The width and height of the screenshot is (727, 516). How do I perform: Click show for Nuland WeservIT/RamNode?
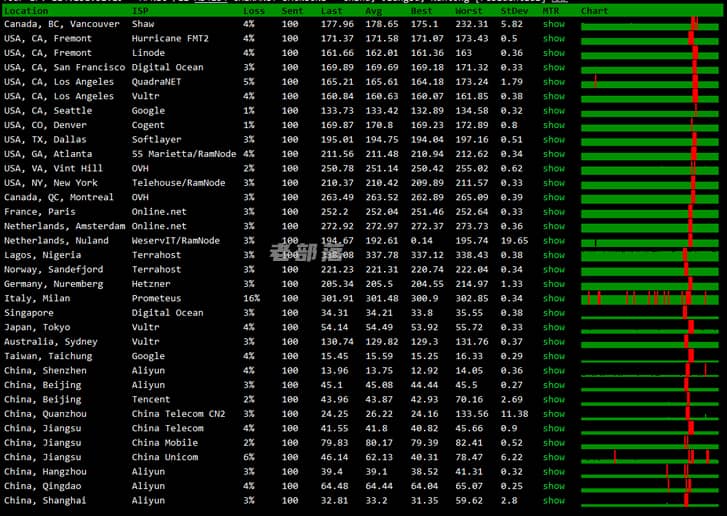point(554,240)
